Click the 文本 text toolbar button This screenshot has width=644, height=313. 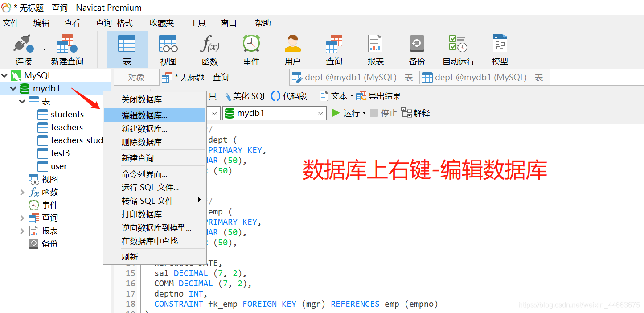coord(334,96)
